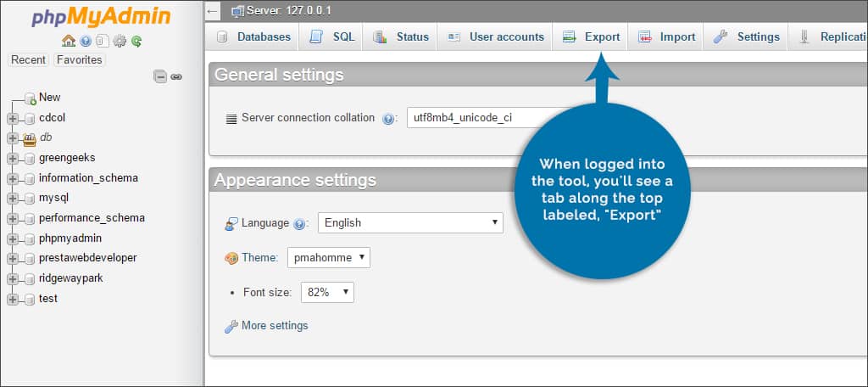Click help icon next to Server connection collation
Image resolution: width=868 pixels, height=387 pixels.
(x=388, y=119)
